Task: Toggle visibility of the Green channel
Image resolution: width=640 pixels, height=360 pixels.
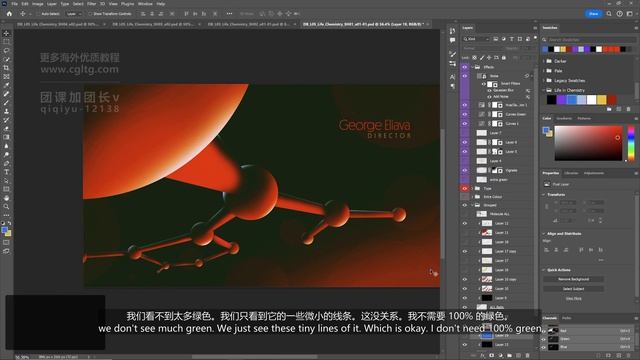Action: click(543, 339)
